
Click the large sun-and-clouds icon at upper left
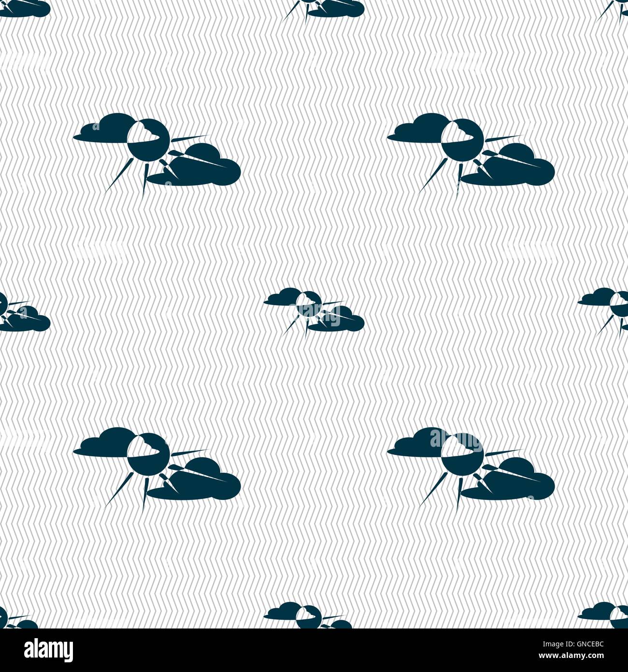(x=157, y=153)
